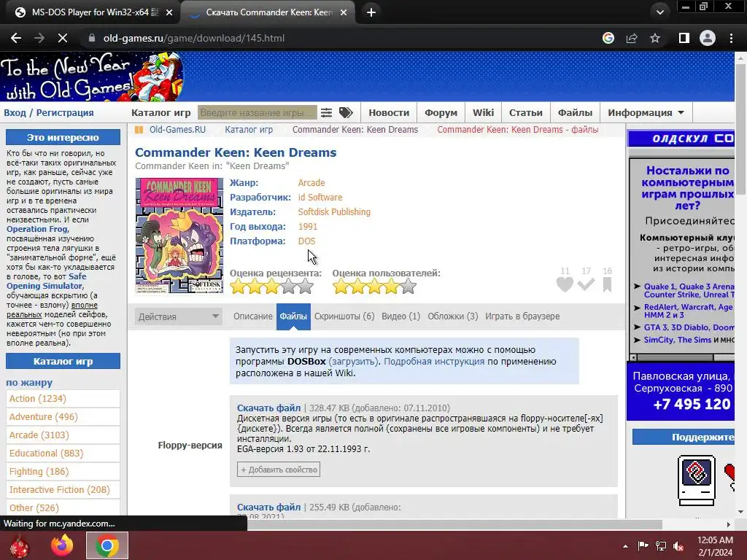Open the Обложки (3) tab
The width and height of the screenshot is (747, 560).
(452, 316)
